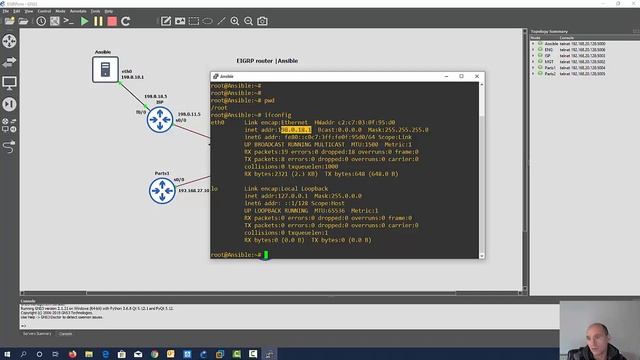The image size is (640, 360).
Task: Create a new blank project
Action: (x=9, y=21)
